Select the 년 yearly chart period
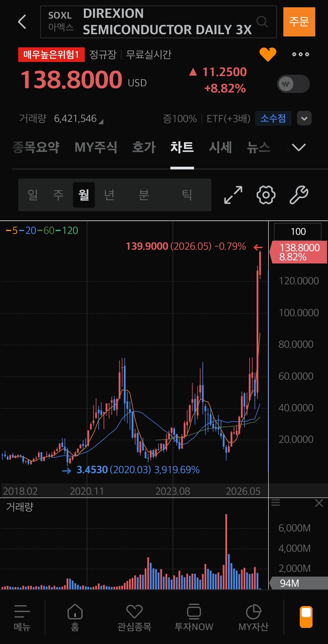The image size is (328, 644). (109, 195)
